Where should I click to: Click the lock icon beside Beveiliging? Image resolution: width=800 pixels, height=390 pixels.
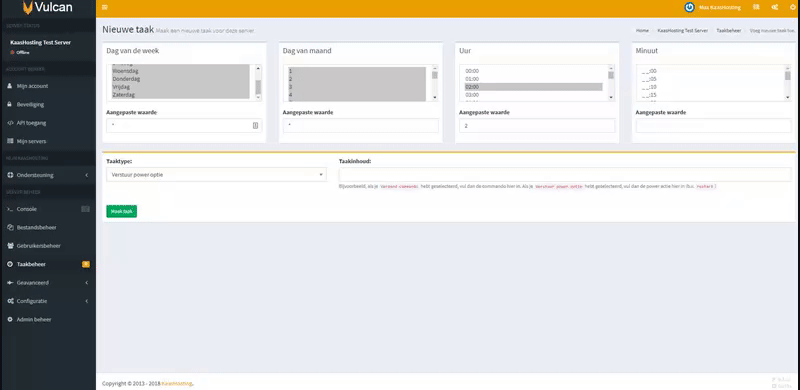(x=10, y=104)
